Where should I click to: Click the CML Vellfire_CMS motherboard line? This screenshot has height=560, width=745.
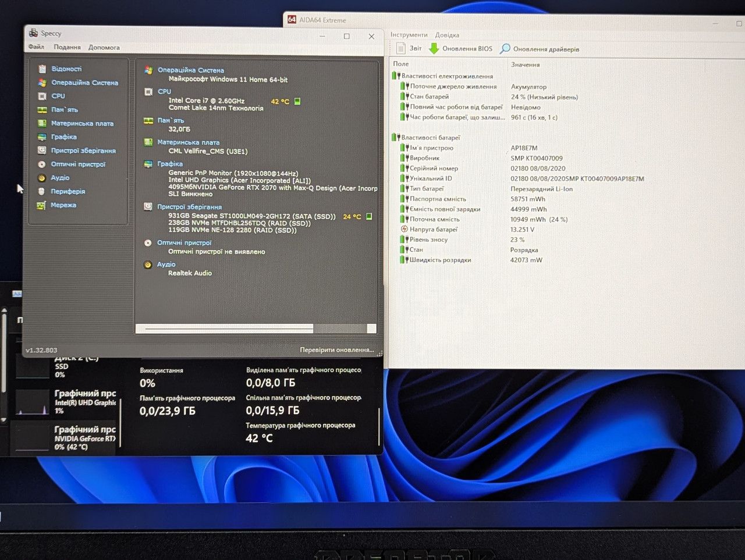pyautogui.click(x=208, y=151)
